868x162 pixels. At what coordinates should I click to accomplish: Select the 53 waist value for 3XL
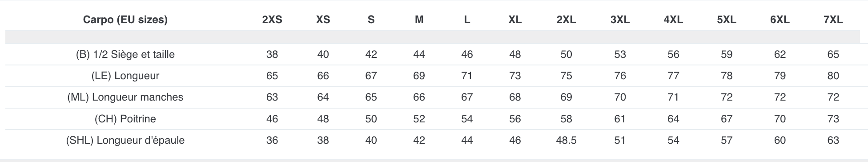click(x=620, y=54)
